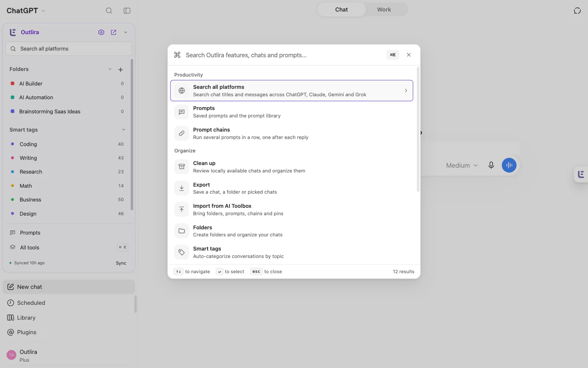Screen dimensions: 588x368
Task: Toggle the ChatGPT sidebar panel icon
Action: click(127, 11)
